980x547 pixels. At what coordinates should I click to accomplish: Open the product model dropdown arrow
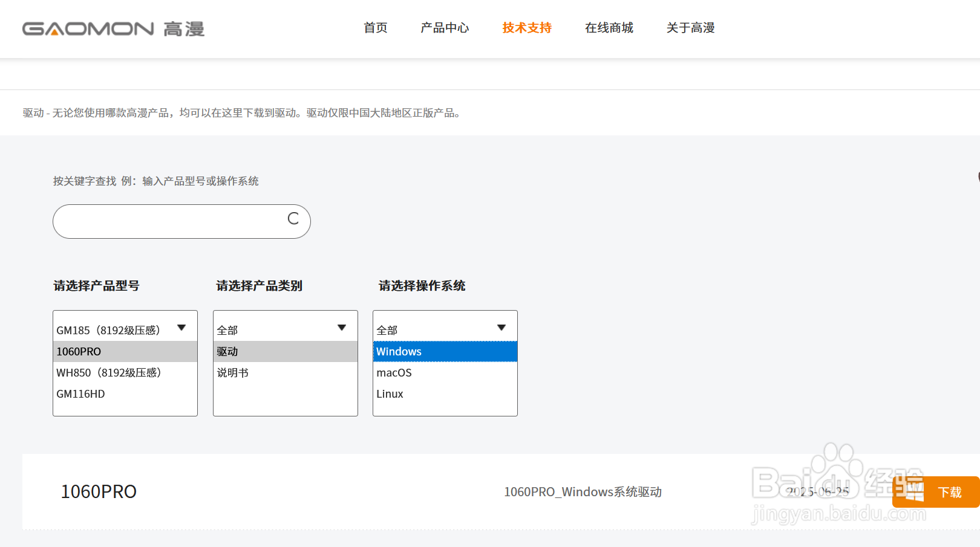tap(181, 328)
